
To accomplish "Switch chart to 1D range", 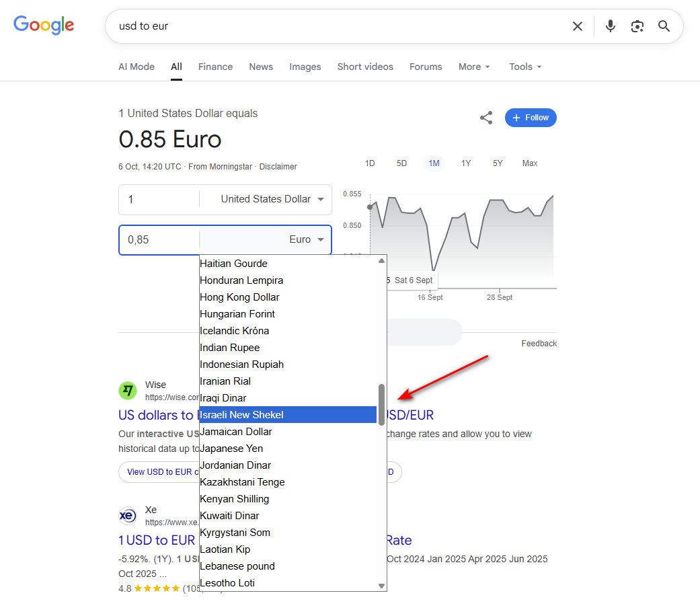I will click(x=369, y=163).
